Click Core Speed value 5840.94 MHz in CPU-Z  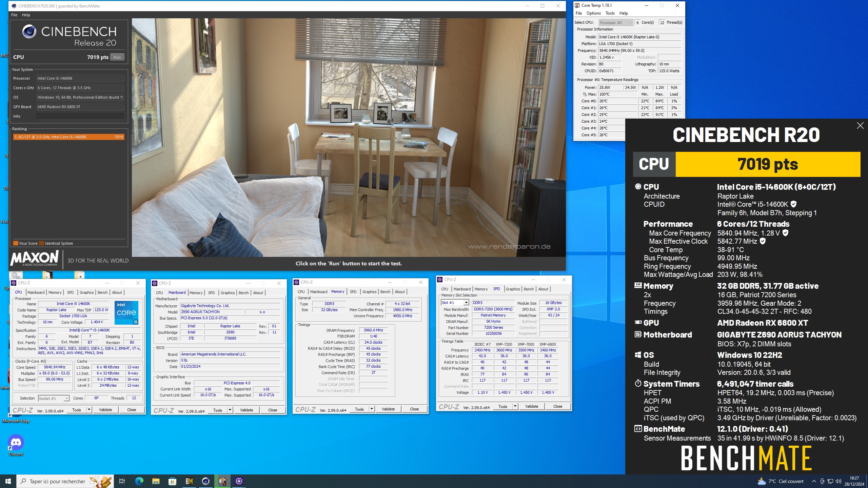point(55,367)
